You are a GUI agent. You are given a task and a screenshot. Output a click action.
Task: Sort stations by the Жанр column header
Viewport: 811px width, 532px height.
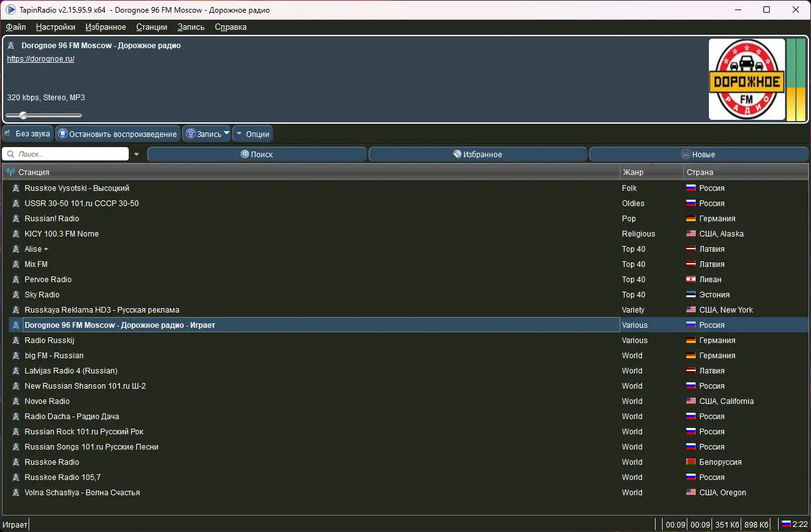pos(651,172)
